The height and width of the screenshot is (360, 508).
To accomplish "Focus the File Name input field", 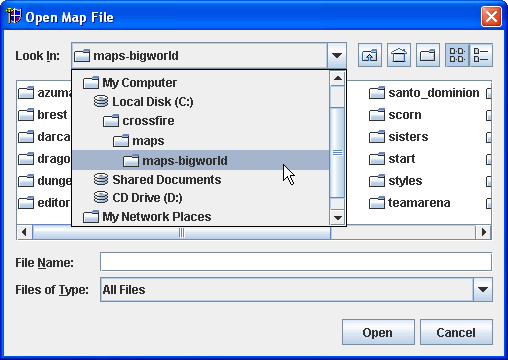I will pyautogui.click(x=296, y=262).
